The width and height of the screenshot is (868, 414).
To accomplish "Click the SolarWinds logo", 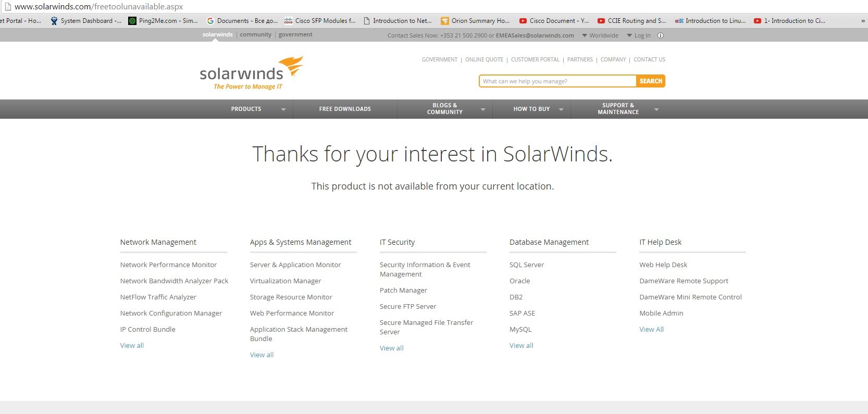I will 251,73.
